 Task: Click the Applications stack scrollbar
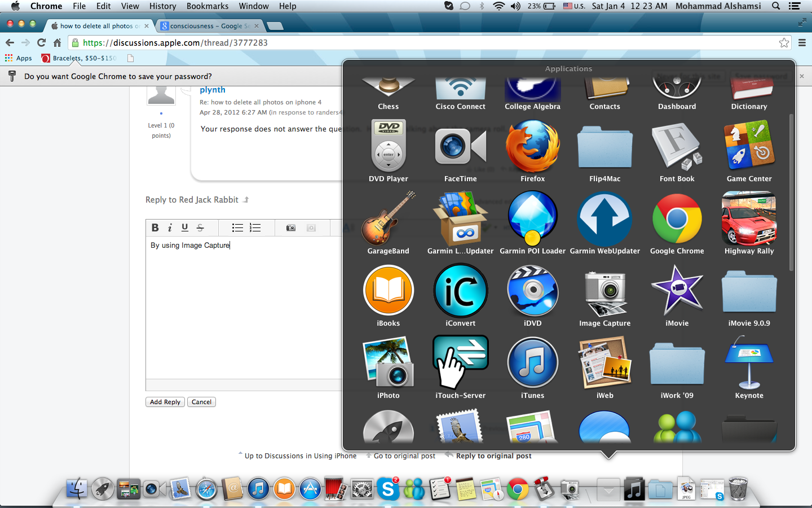click(791, 192)
